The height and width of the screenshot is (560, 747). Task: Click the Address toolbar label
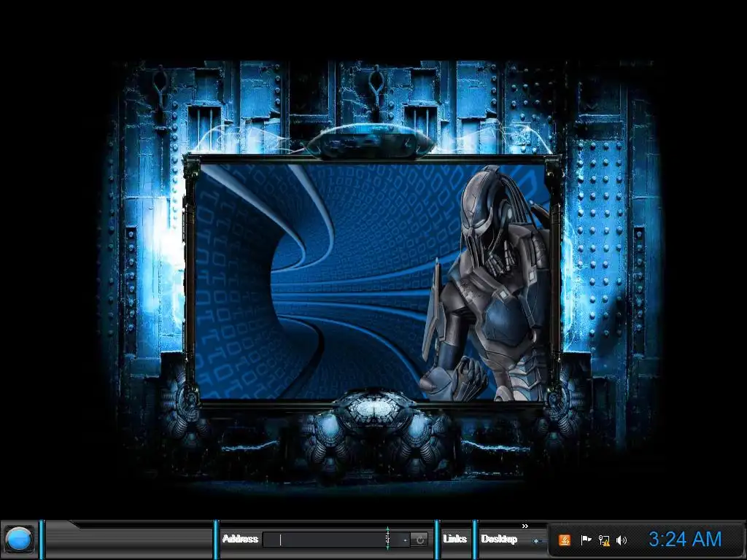[x=240, y=539]
